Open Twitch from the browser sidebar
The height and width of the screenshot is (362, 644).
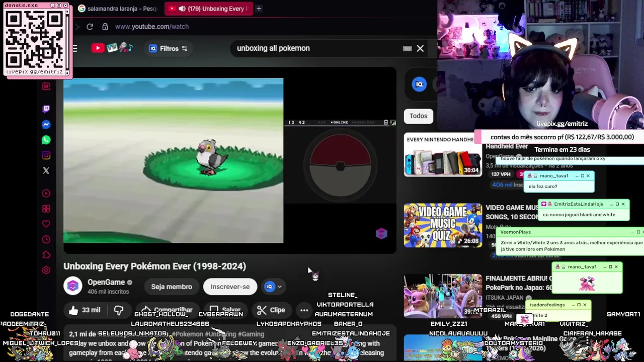coord(46,109)
